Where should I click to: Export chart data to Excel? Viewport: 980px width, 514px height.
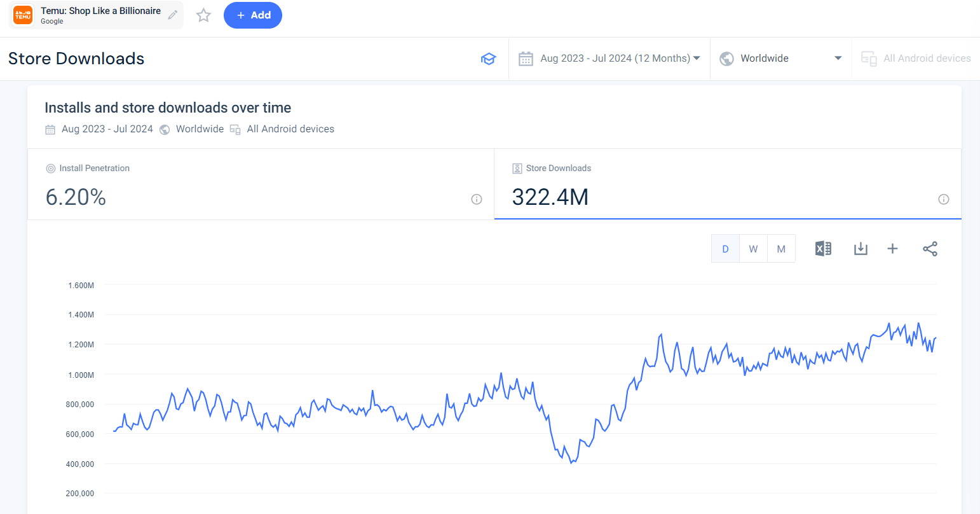click(822, 248)
